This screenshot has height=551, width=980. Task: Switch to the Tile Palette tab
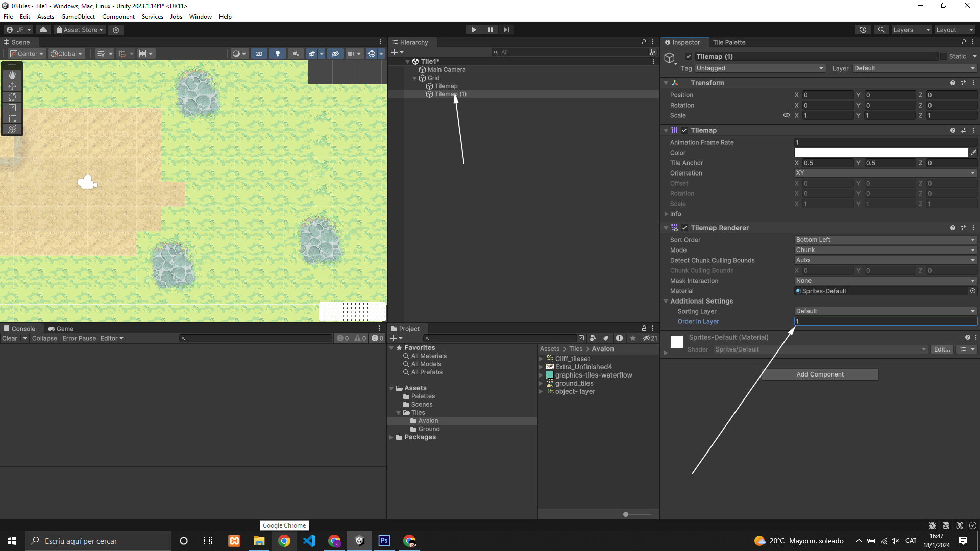pos(729,42)
